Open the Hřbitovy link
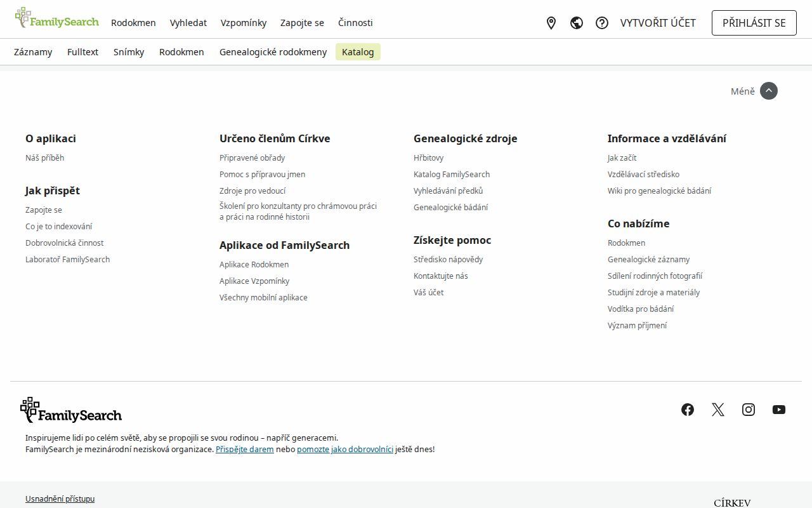Image resolution: width=812 pixels, height=508 pixels. click(x=428, y=157)
